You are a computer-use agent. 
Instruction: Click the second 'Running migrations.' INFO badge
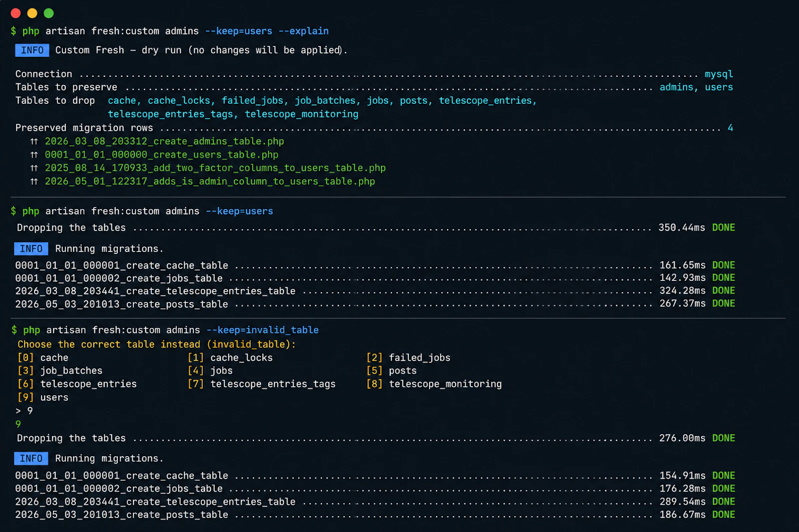click(x=31, y=459)
